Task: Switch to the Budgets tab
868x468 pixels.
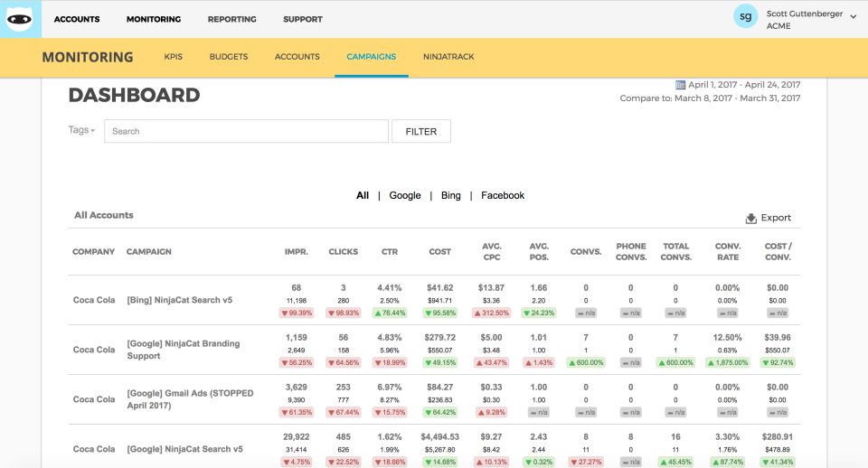Action: tap(229, 56)
